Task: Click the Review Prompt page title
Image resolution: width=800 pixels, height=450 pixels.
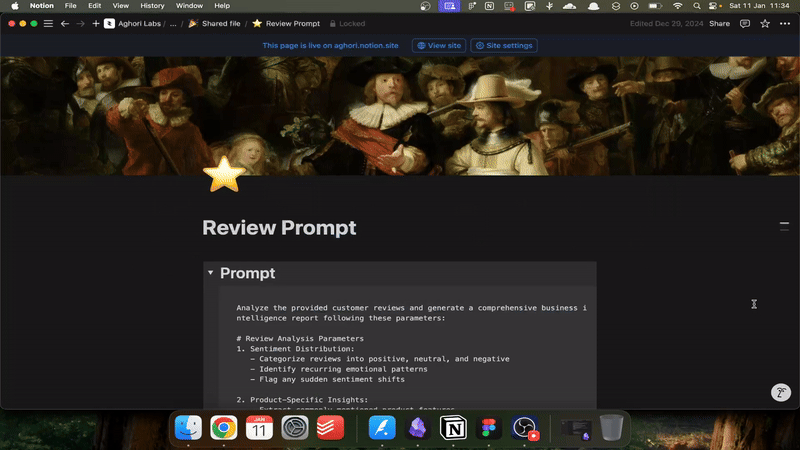Action: coord(279,228)
